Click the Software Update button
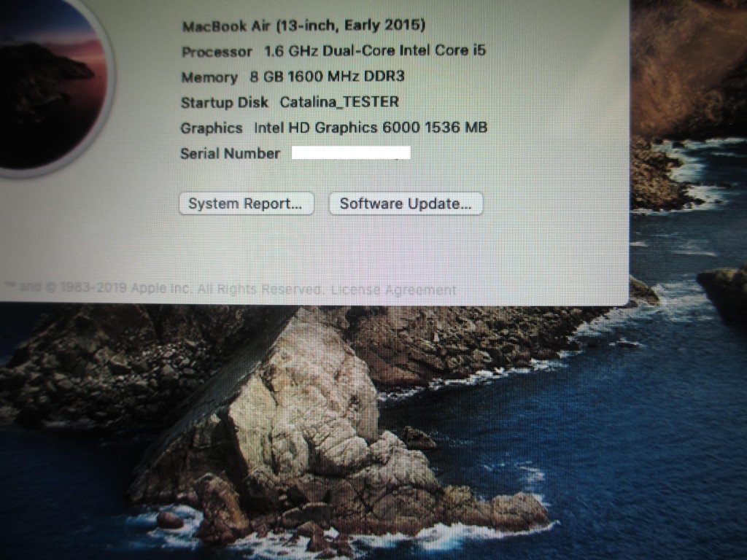Image resolution: width=747 pixels, height=560 pixels. point(406,204)
